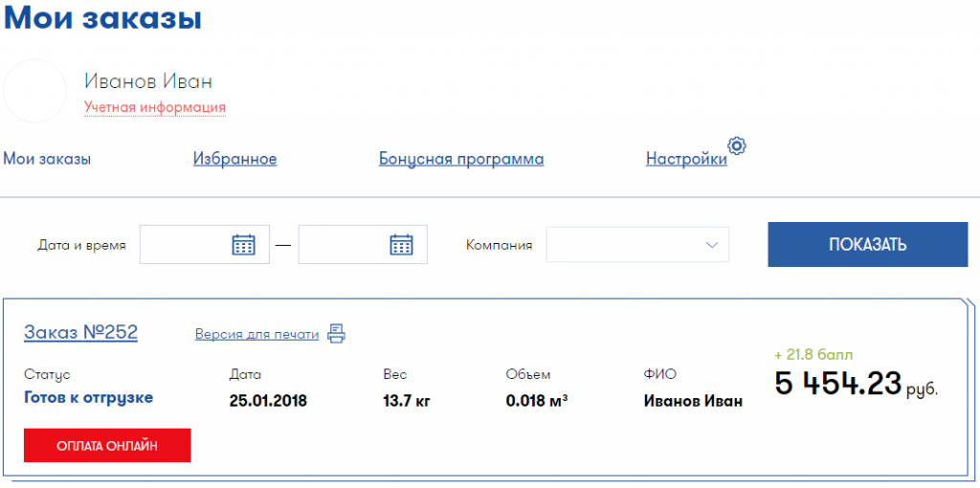Click the Версия для печати link

[256, 335]
